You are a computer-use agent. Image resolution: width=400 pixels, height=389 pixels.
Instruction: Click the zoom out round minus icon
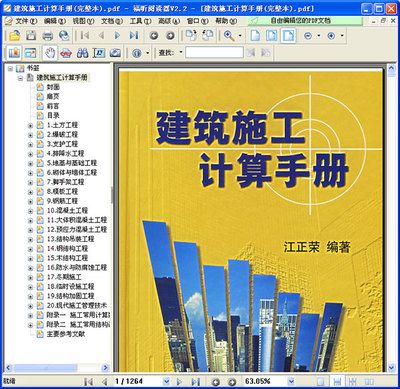point(308,36)
